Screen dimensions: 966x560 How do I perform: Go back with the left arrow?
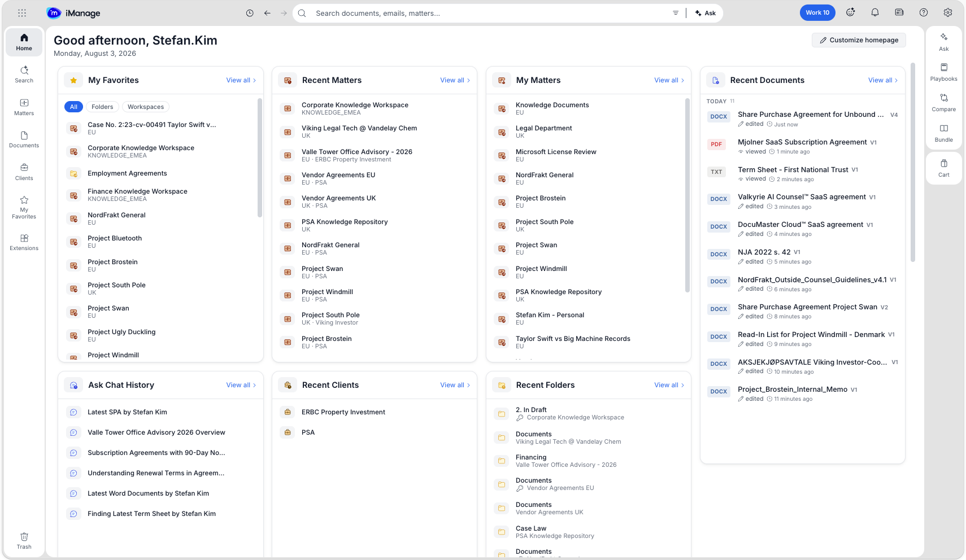pos(267,13)
